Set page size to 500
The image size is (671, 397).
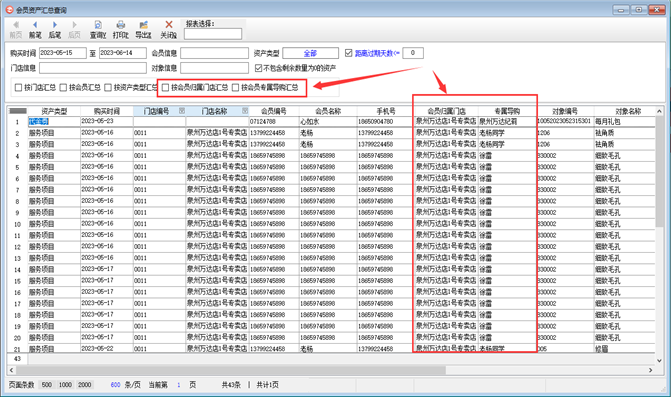[47, 385]
